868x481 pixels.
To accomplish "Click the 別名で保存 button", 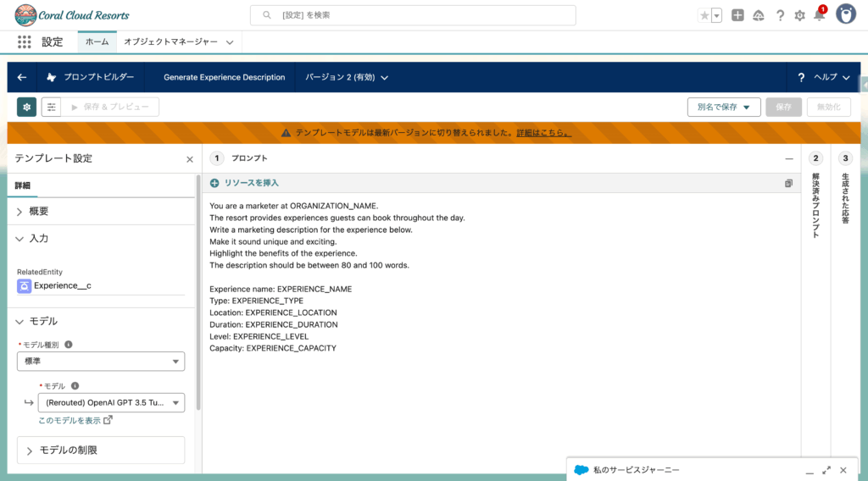I will (x=723, y=107).
